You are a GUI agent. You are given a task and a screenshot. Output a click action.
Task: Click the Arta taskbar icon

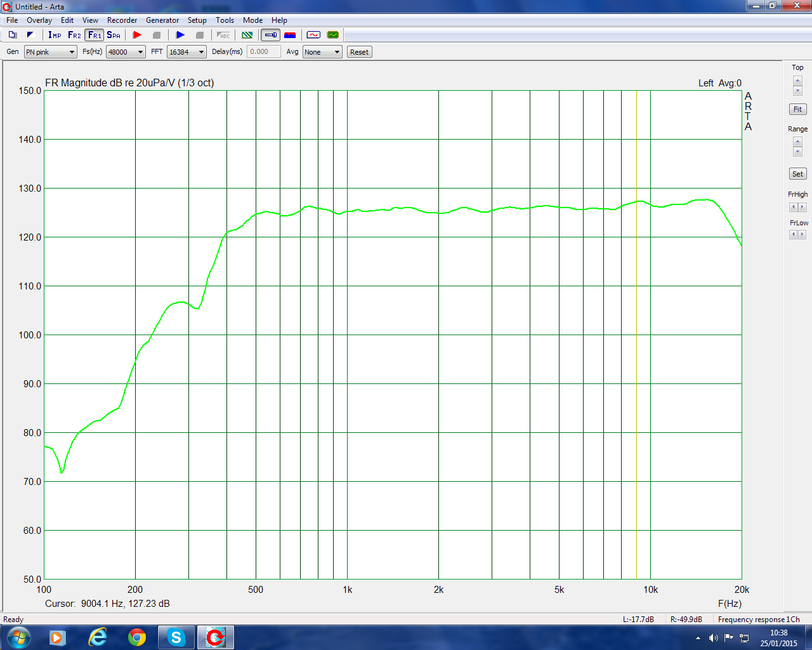click(x=215, y=637)
